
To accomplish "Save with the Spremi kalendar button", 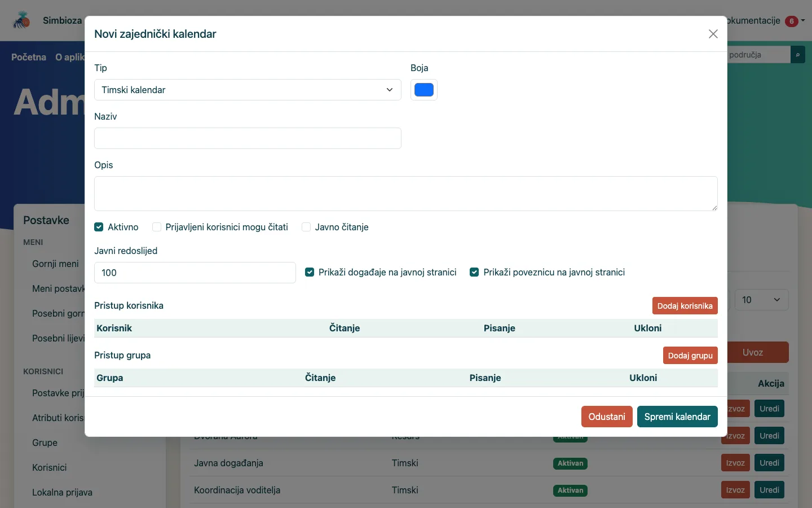I will pos(677,417).
